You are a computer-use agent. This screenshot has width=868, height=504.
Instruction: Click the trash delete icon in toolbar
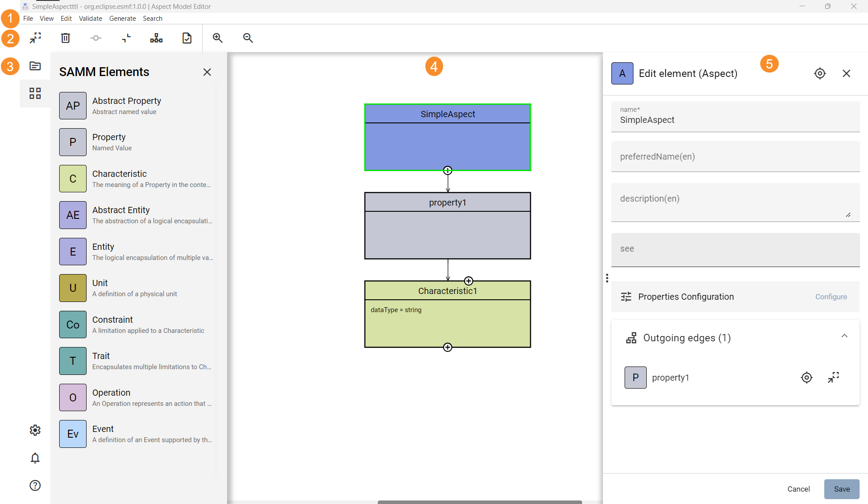pos(65,38)
